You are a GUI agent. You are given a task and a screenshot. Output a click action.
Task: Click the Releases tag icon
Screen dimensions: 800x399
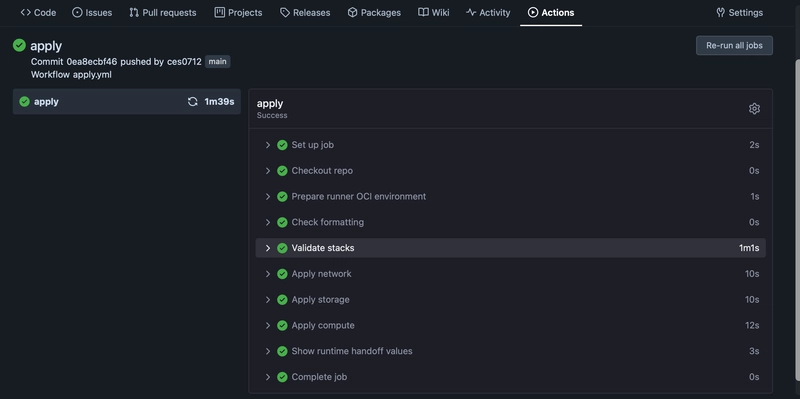pos(285,12)
